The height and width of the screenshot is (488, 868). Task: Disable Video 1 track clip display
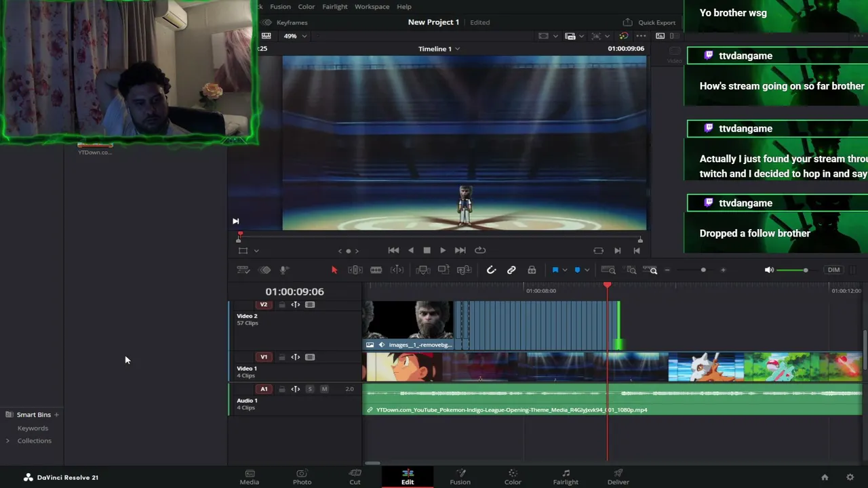coord(310,357)
